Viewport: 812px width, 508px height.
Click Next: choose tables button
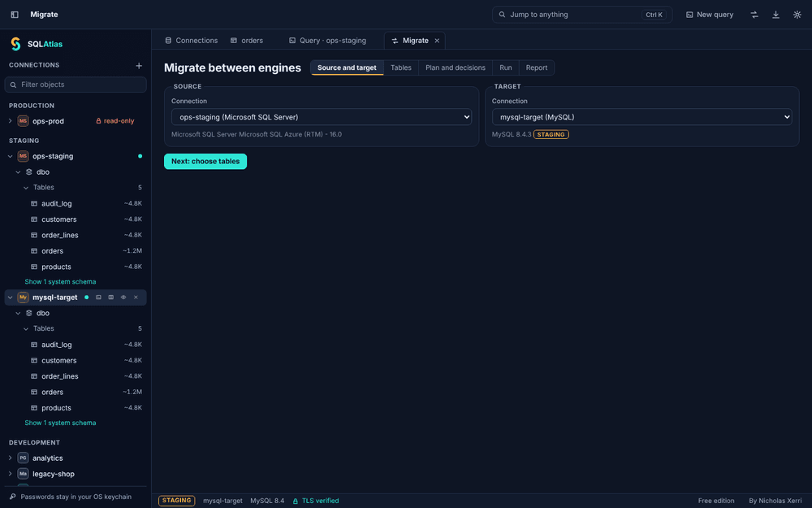click(205, 161)
